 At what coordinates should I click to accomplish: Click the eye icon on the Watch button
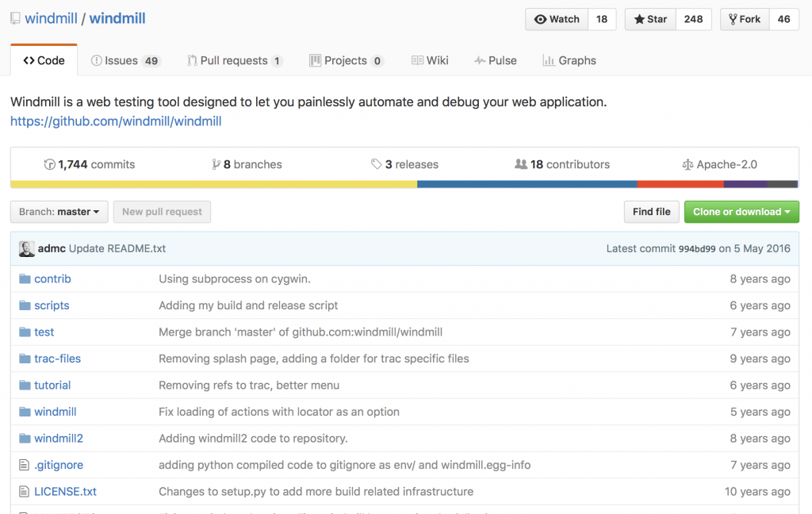[x=542, y=19]
